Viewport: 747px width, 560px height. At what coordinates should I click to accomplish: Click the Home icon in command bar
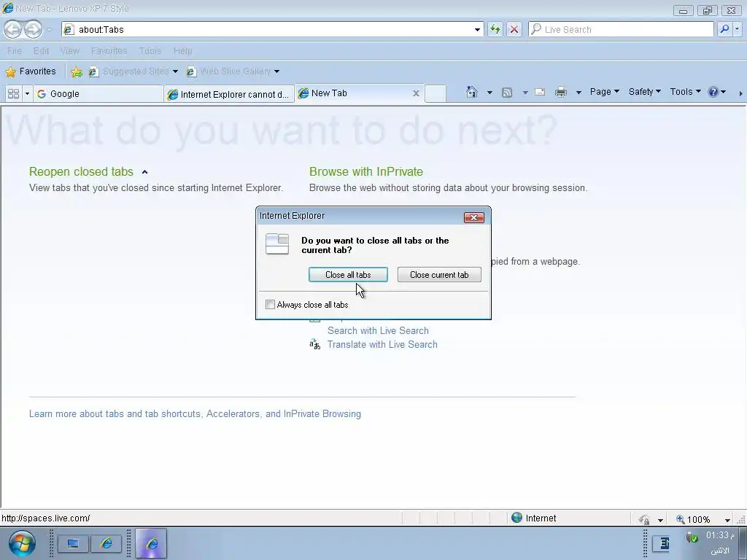472,92
